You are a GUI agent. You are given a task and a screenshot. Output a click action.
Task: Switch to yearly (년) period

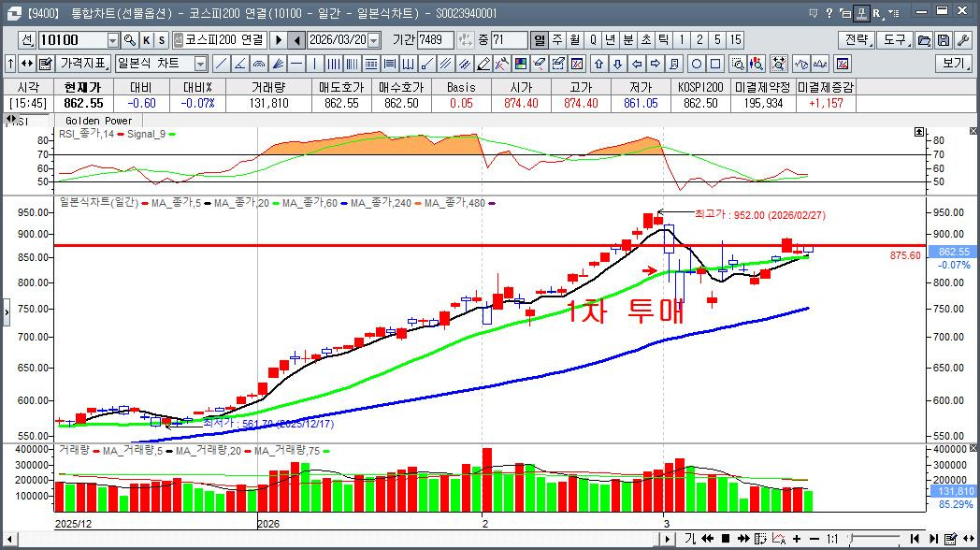tap(611, 40)
